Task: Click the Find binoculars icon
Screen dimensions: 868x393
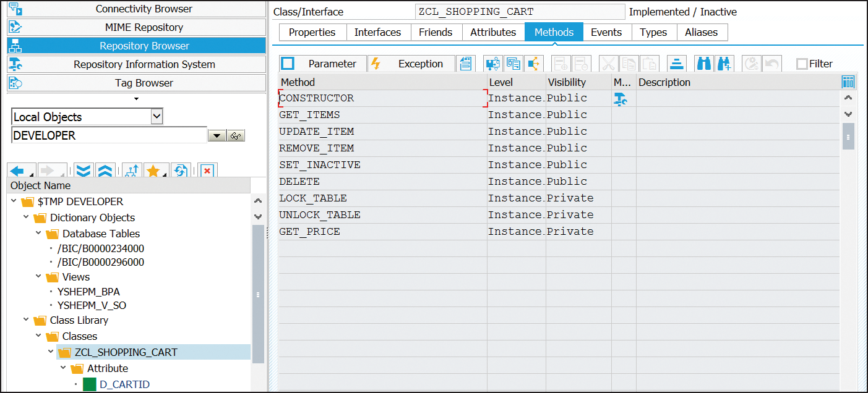Action: coord(705,63)
